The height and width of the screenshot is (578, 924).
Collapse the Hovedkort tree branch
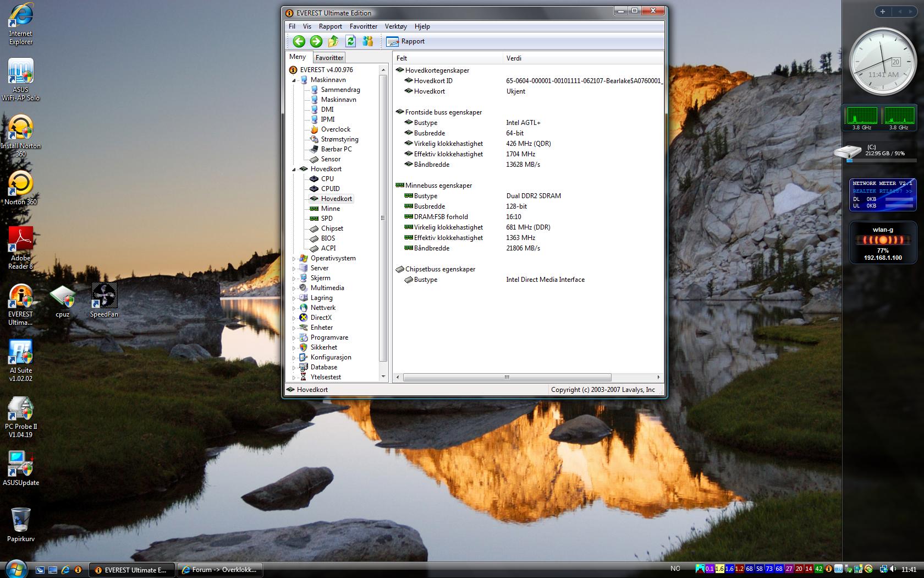[294, 170]
